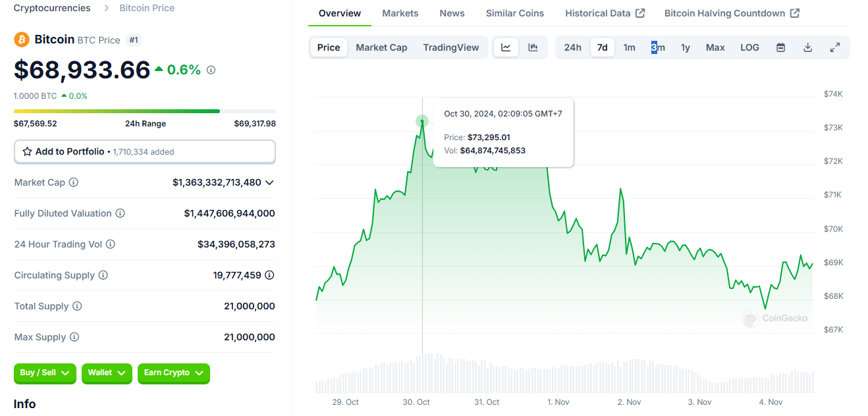Open the Bitcoin Halving Countdown tab
Viewport: 868px width, 416px height.
point(732,13)
